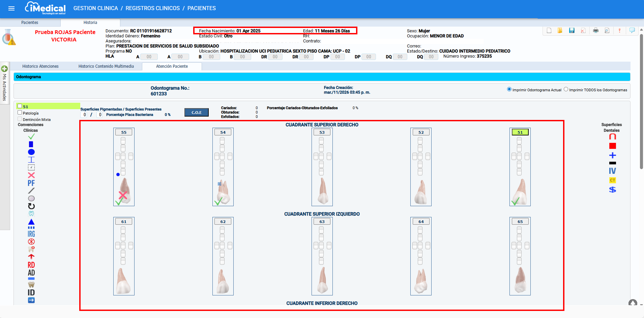Select the green checkmark clinical convention

pyautogui.click(x=31, y=136)
